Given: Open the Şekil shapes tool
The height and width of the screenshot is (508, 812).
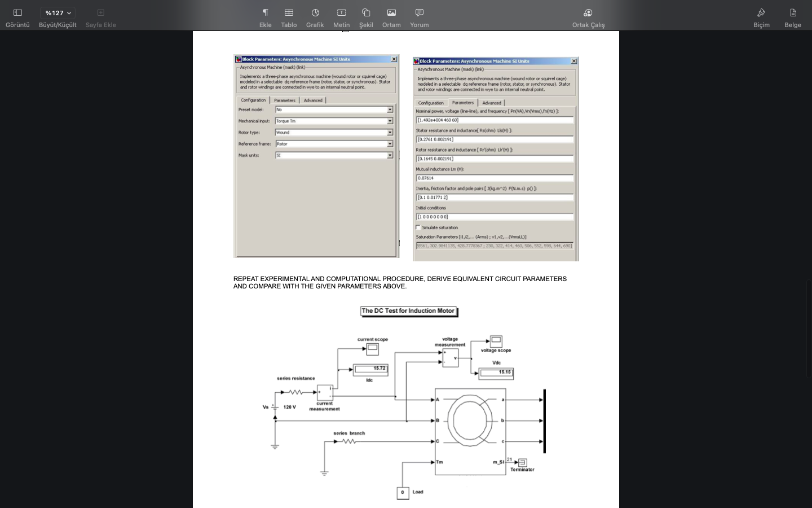Looking at the screenshot, I should 366,12.
